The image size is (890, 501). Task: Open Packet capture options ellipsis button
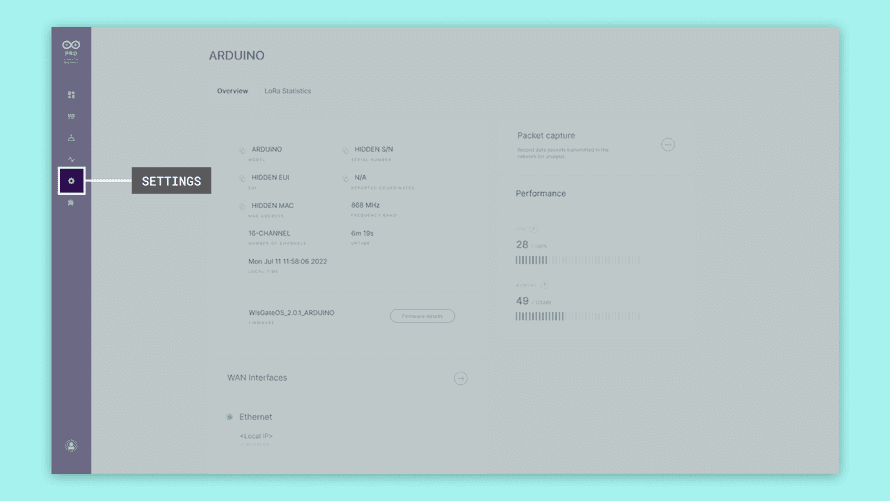click(668, 144)
